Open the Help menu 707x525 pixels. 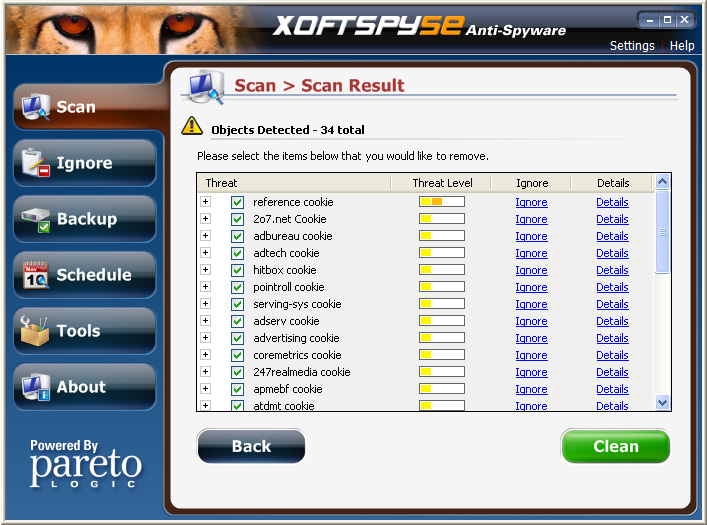click(x=682, y=46)
